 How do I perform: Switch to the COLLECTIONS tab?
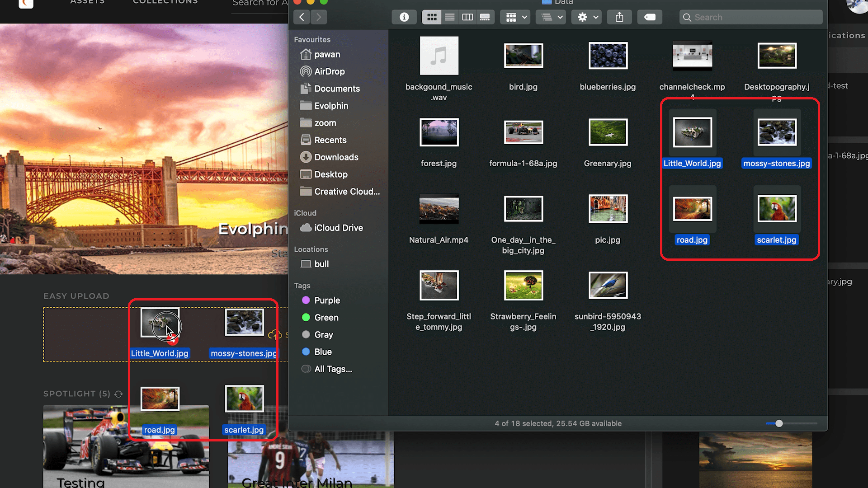tap(165, 3)
